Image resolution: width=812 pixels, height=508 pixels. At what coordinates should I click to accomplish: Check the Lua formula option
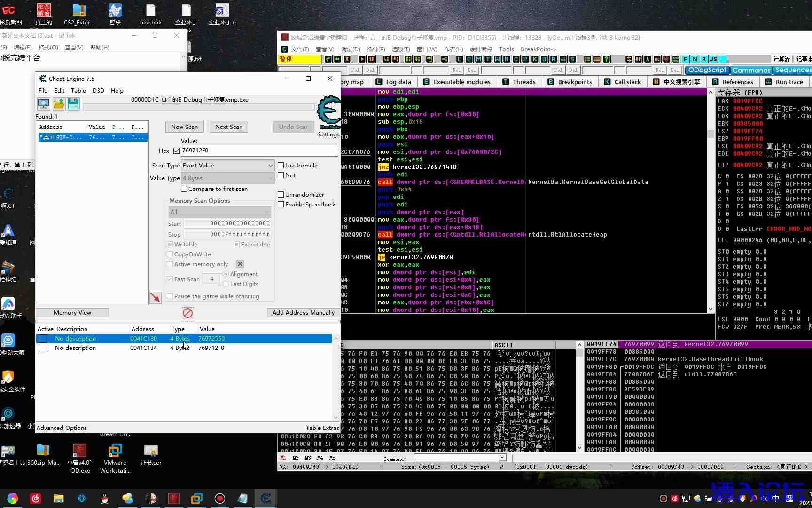281,166
